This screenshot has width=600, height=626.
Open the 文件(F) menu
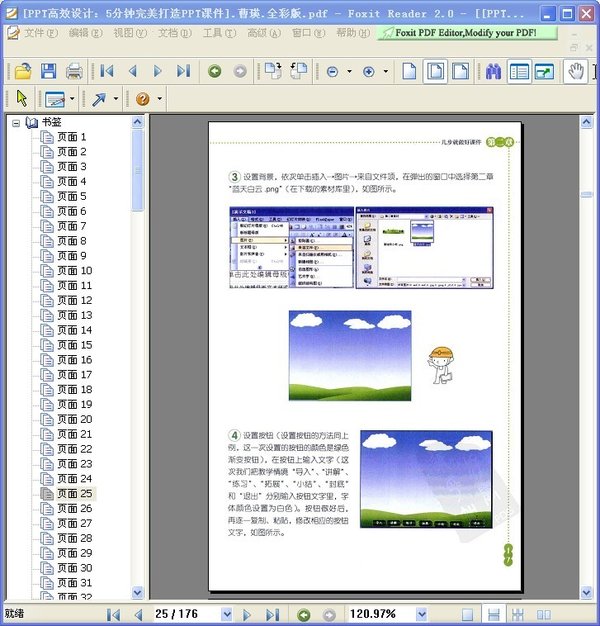[41, 33]
